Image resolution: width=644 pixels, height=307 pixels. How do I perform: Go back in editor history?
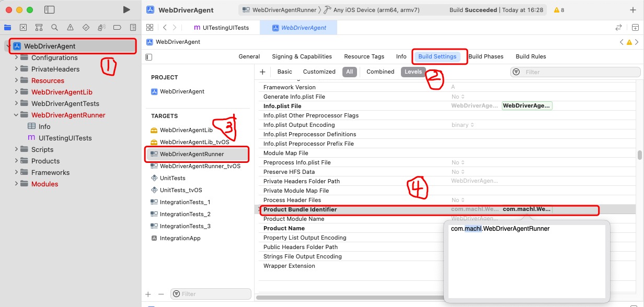pyautogui.click(x=165, y=28)
